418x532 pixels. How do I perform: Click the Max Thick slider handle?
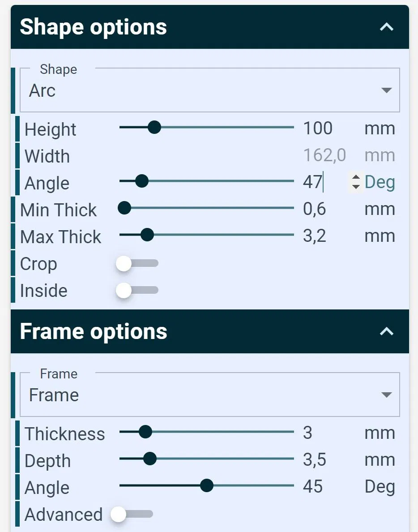[147, 235]
